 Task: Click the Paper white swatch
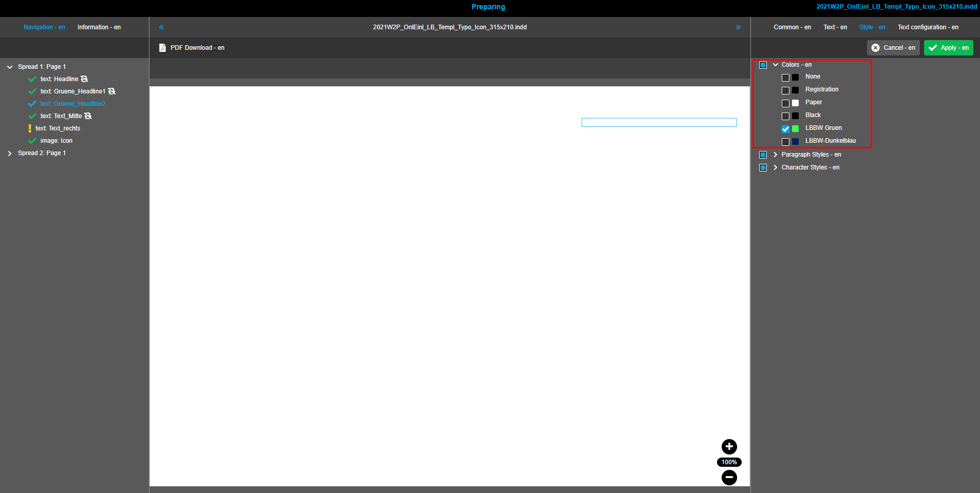pyautogui.click(x=795, y=103)
